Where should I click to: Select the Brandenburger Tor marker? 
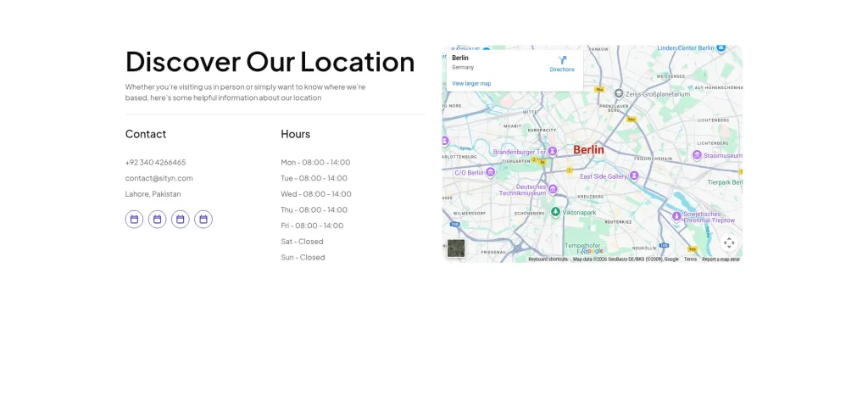[x=553, y=152]
